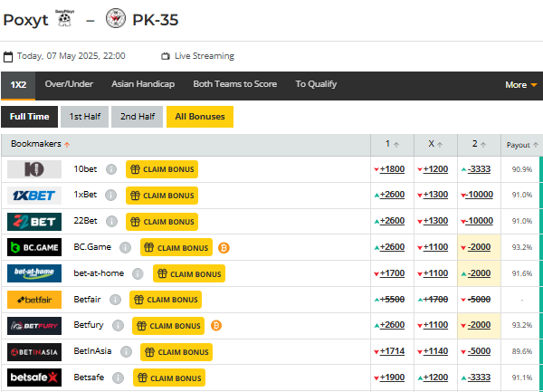Claim bonus for 10bet
This screenshot has height=392, width=543.
click(162, 169)
